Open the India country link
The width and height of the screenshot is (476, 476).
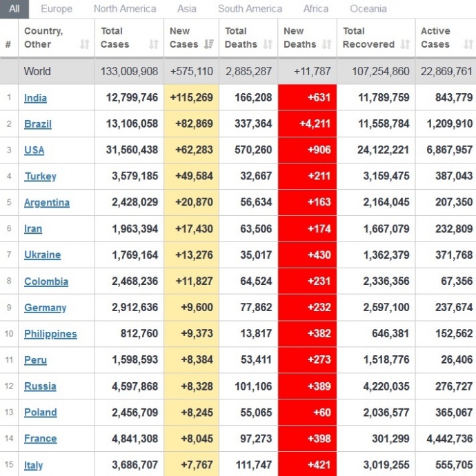coord(35,98)
